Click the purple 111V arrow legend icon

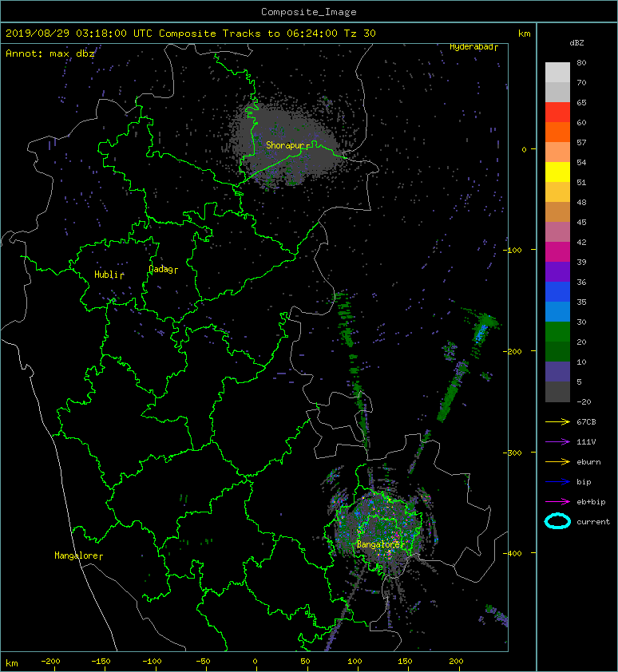[x=557, y=442]
